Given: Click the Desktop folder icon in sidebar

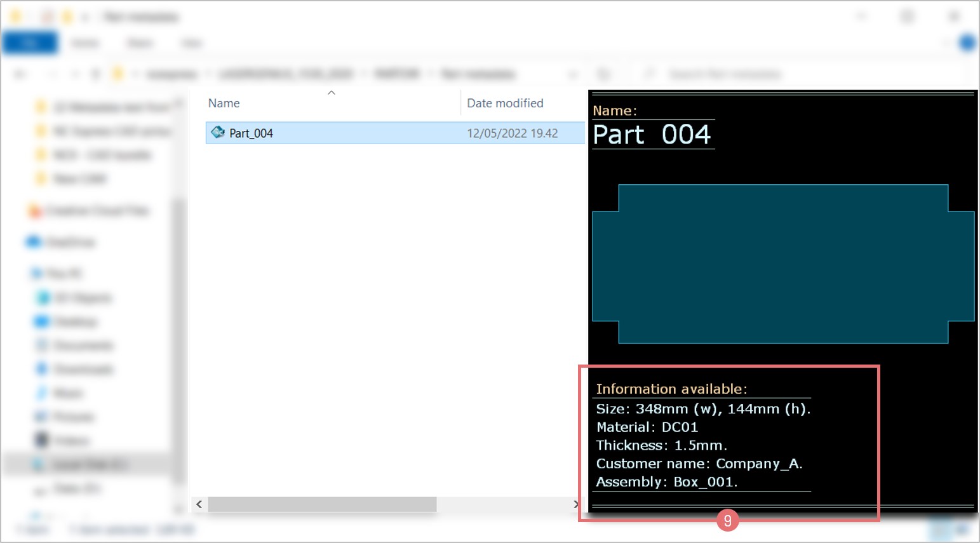Looking at the screenshot, I should (42, 321).
